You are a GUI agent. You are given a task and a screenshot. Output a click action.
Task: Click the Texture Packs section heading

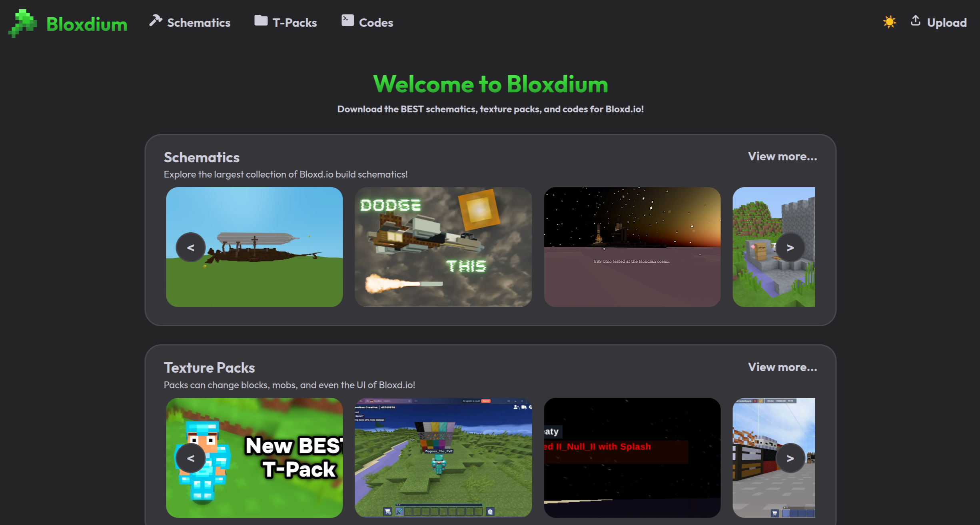pos(209,367)
